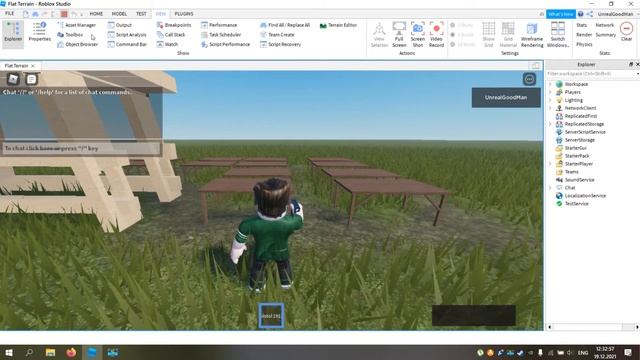Select the hotbar tool slot in game
640x360 pixels.
271,316
